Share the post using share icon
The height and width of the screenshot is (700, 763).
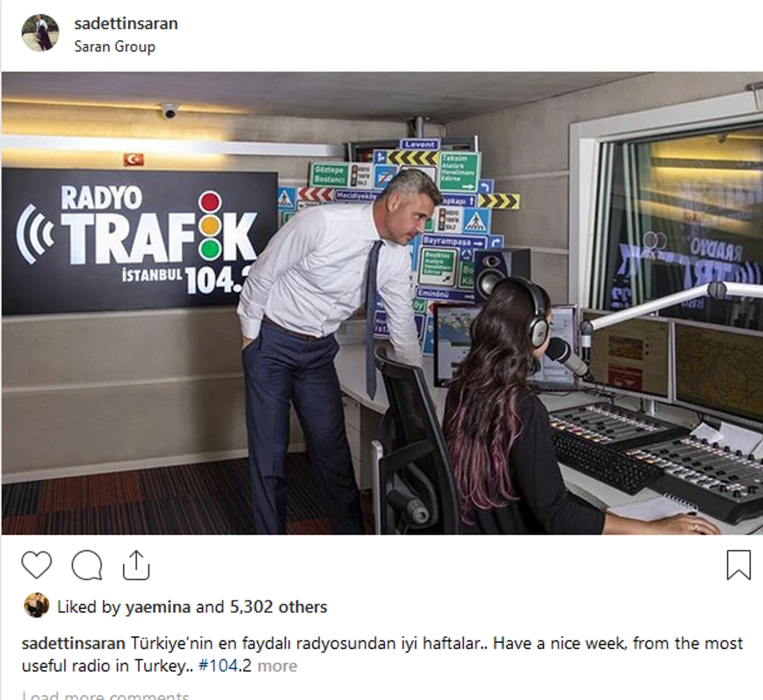coord(136,565)
